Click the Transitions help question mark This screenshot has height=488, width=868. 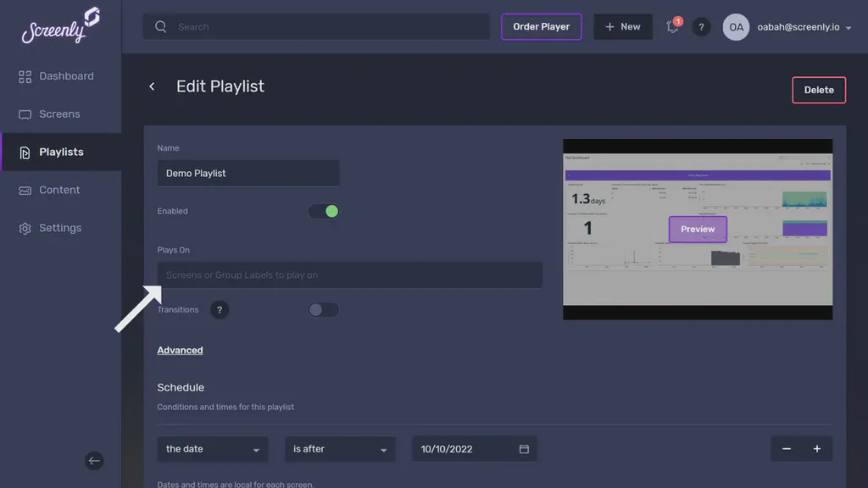click(x=220, y=309)
